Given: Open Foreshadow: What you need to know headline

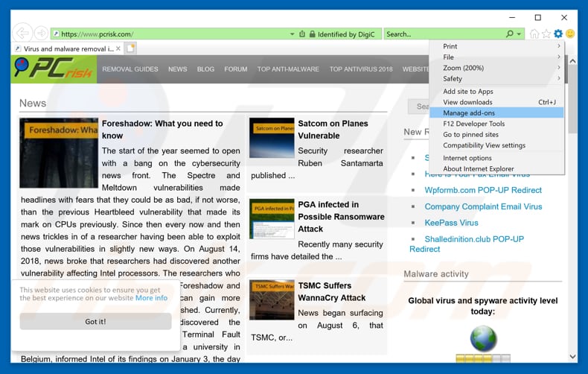Looking at the screenshot, I should click(x=162, y=130).
